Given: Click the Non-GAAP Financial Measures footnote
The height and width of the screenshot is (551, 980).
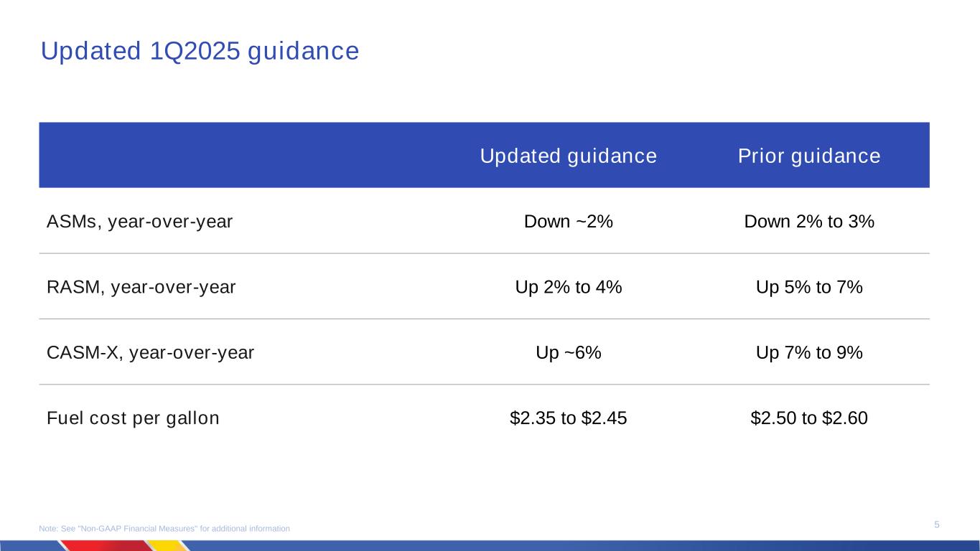Looking at the screenshot, I should click(x=164, y=529).
